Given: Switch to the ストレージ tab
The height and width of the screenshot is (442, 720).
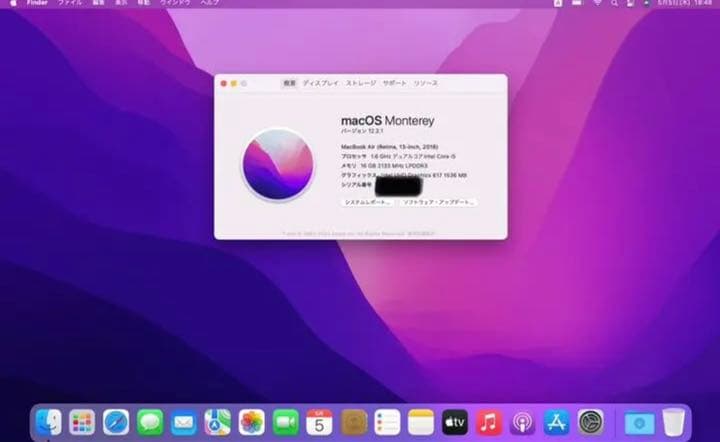Looking at the screenshot, I should [361, 83].
